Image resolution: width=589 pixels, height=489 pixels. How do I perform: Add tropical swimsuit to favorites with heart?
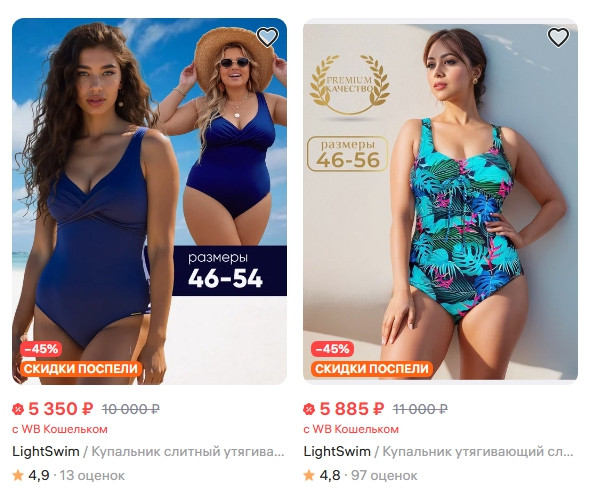pyautogui.click(x=558, y=37)
